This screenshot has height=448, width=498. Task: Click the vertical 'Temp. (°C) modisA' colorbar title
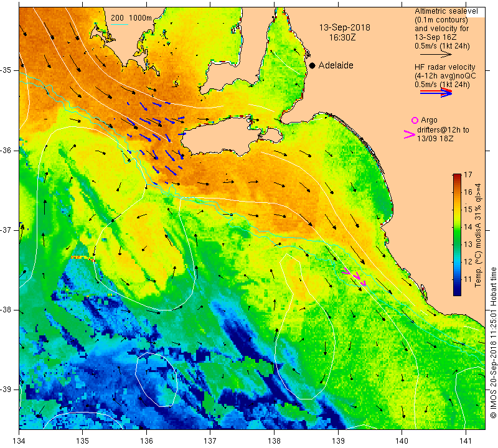(x=477, y=235)
